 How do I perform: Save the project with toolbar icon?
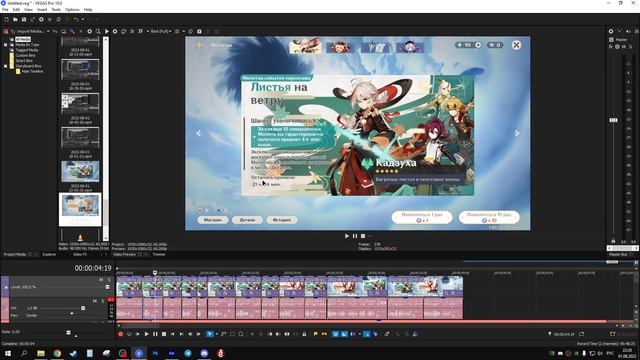(x=24, y=19)
